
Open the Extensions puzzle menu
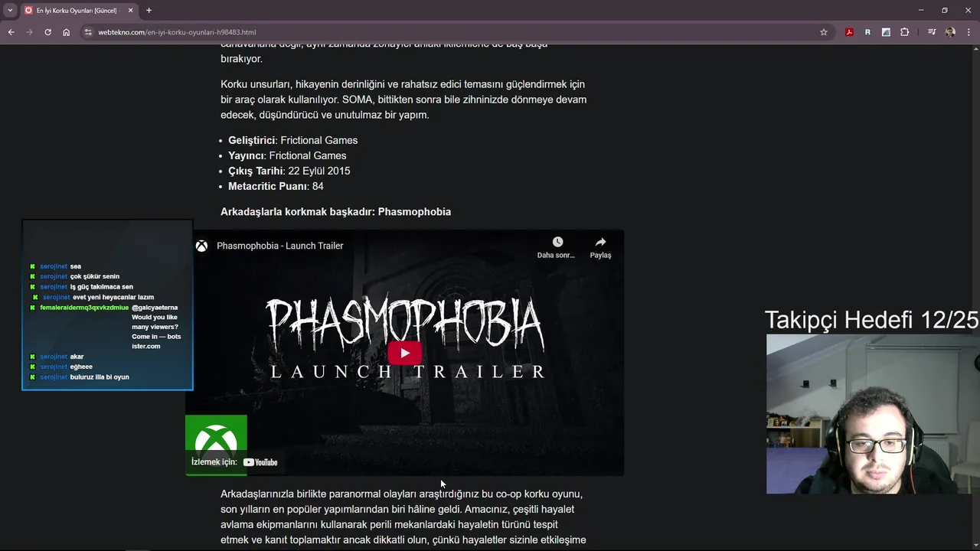(904, 32)
